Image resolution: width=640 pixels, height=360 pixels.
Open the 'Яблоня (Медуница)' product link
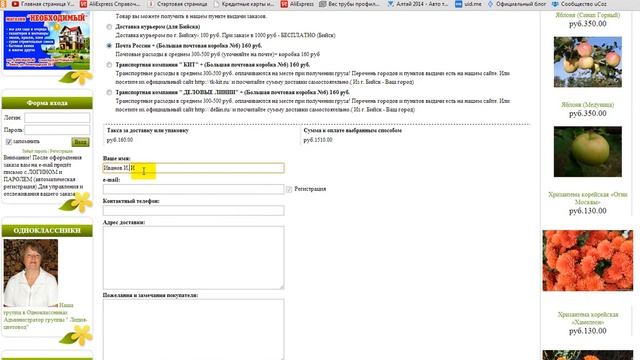(x=587, y=105)
